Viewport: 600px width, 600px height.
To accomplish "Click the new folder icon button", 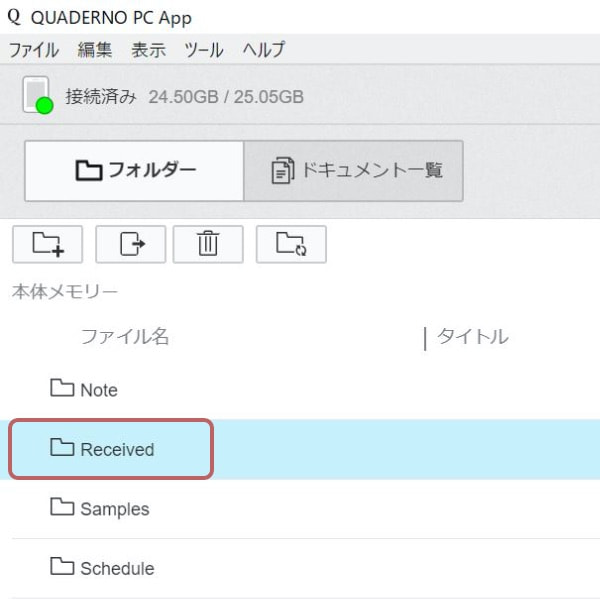I will (47, 244).
